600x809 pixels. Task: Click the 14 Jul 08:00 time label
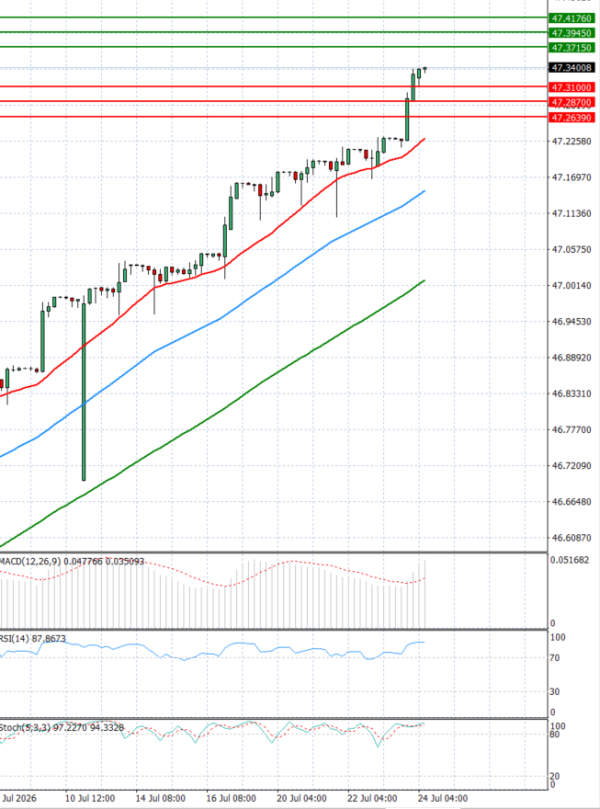160,799
